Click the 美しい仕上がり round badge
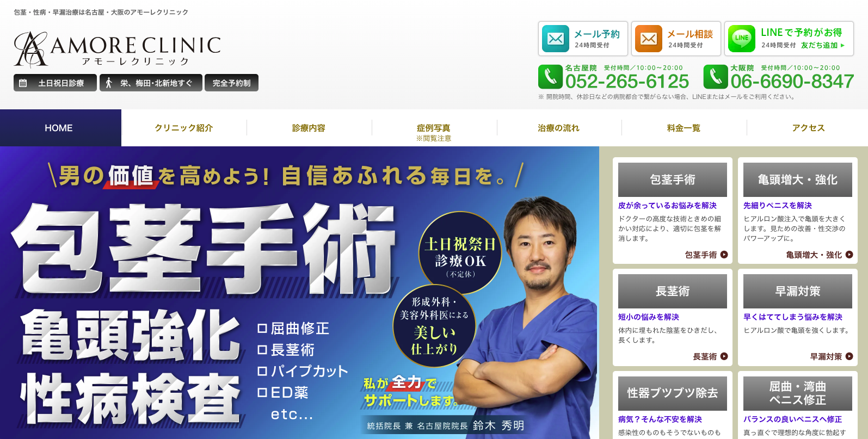The height and width of the screenshot is (439, 868). pos(434,325)
